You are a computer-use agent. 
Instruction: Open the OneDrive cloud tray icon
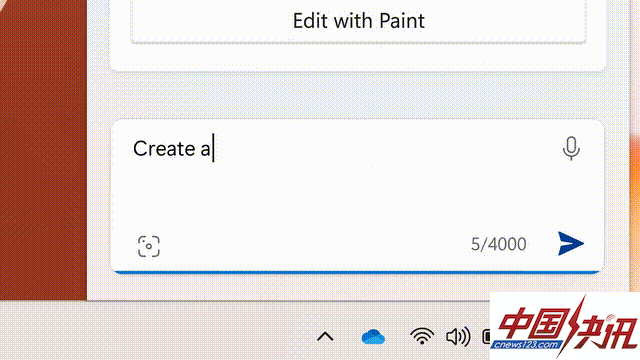pyautogui.click(x=373, y=337)
